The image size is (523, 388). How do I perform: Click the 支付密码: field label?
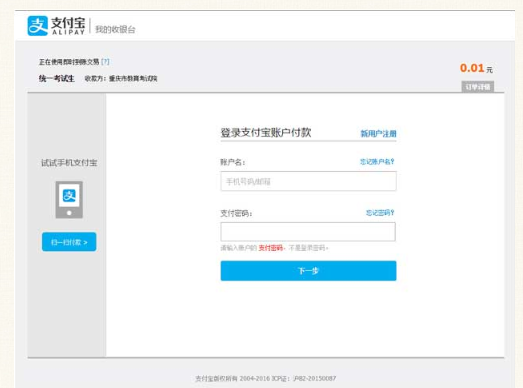236,213
